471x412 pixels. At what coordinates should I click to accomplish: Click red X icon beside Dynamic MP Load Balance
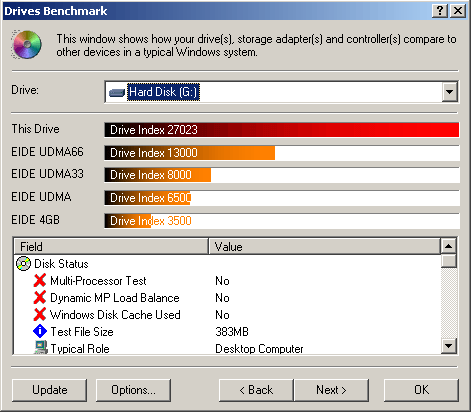tap(40, 298)
